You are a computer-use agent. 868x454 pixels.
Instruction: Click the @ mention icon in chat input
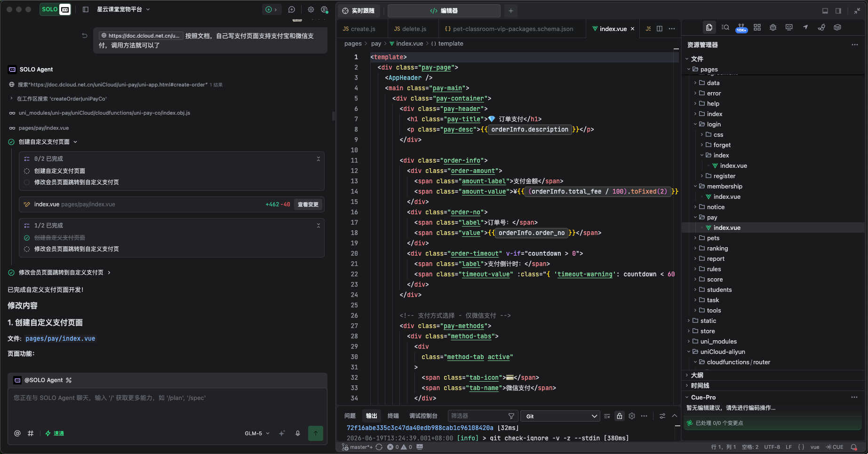[x=17, y=433]
